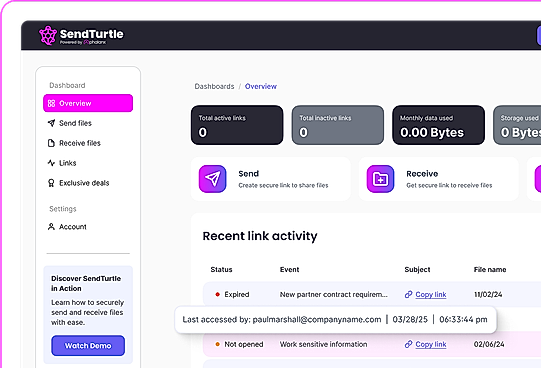
Task: Click 'New partner contract requirem...' event text
Action: [334, 295]
